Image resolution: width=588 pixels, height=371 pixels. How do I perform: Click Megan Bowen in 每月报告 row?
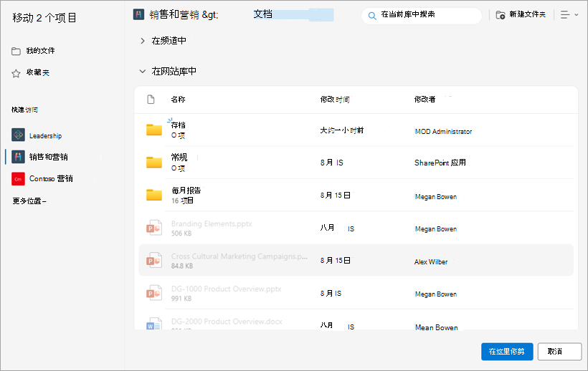[436, 196]
